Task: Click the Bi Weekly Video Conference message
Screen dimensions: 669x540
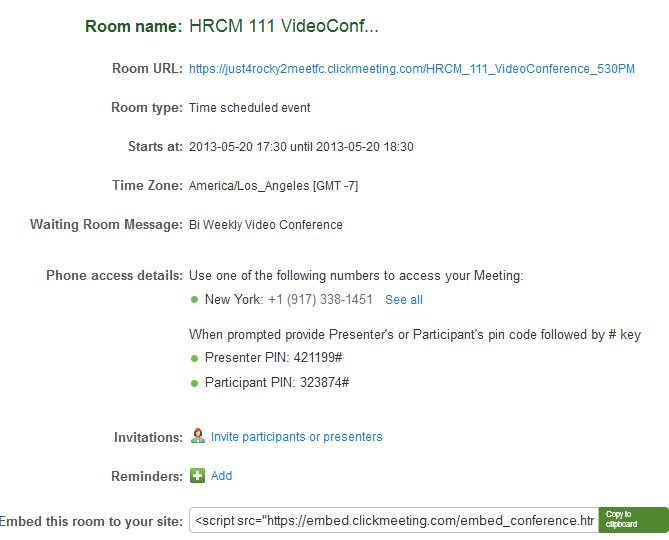Action: 266,225
